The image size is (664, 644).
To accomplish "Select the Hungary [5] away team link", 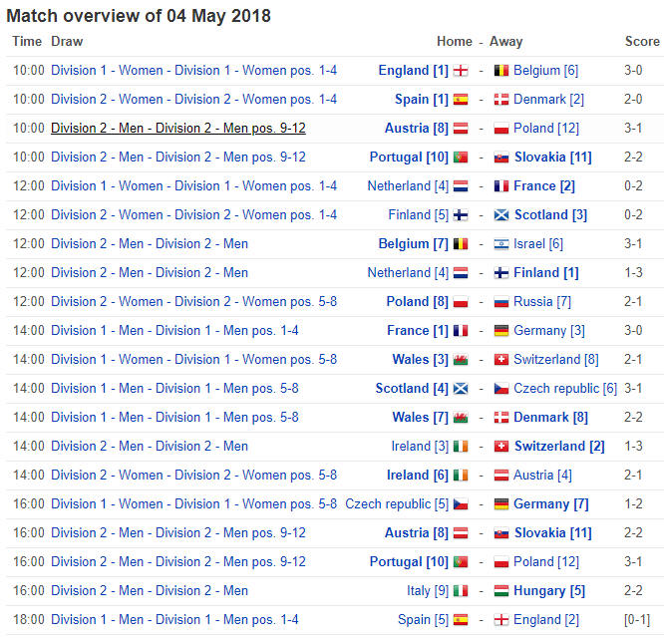I will 548,591.
